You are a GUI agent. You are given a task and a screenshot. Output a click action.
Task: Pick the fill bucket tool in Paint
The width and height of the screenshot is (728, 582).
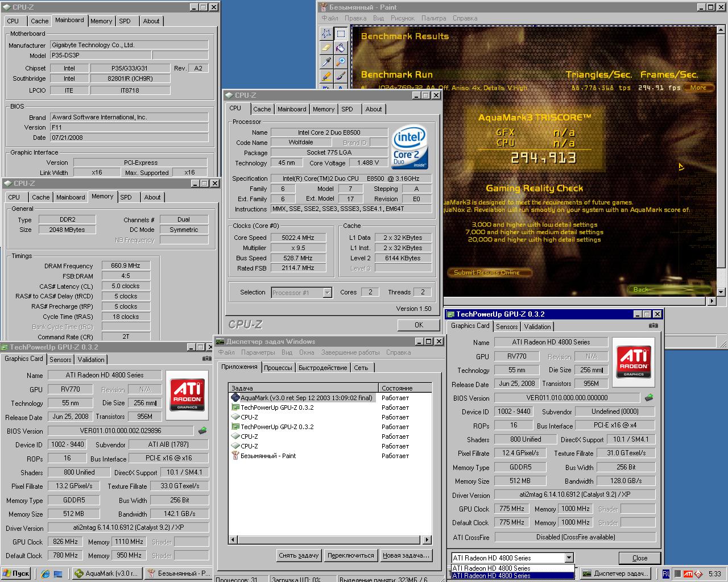340,48
